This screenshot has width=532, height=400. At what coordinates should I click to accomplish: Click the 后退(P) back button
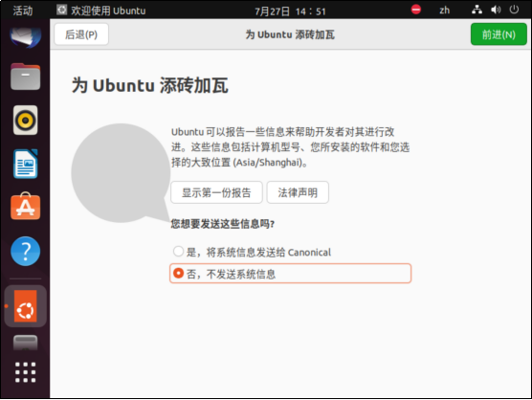[x=81, y=34]
